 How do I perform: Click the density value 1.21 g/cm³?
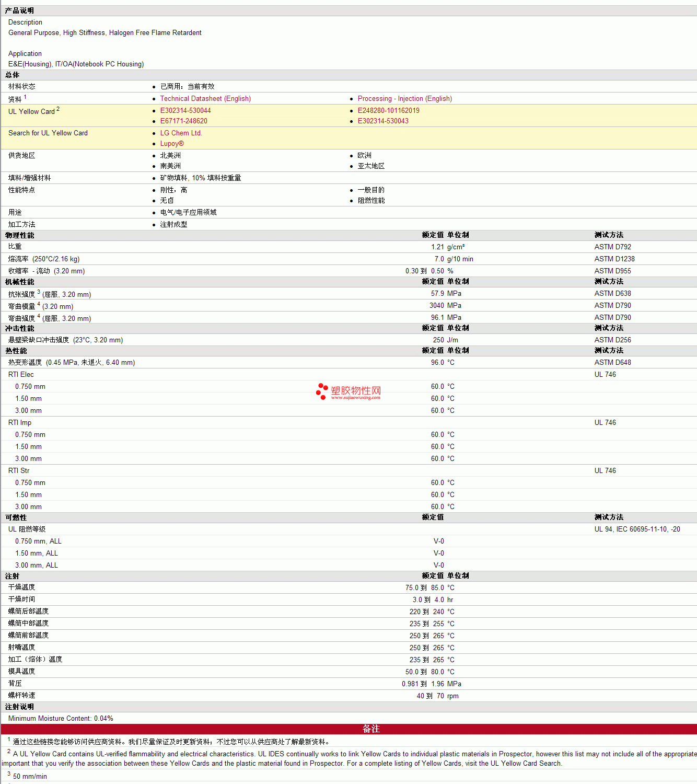coord(448,247)
